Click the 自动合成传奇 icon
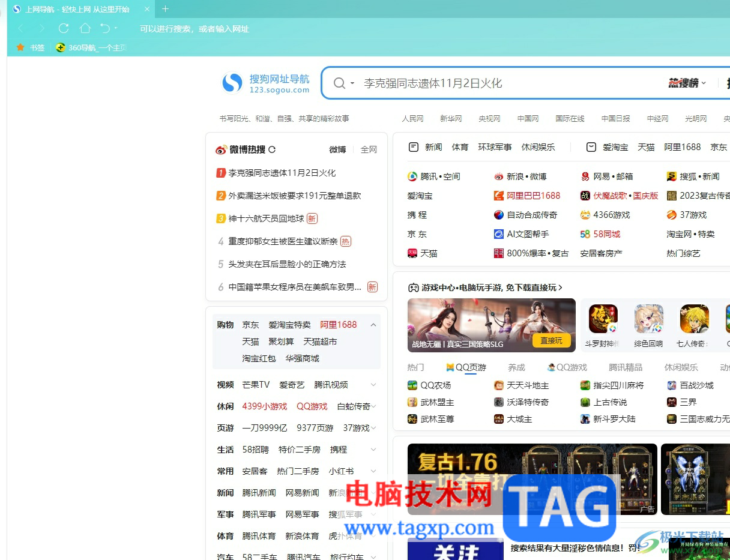Image resolution: width=730 pixels, height=560 pixels. [499, 215]
